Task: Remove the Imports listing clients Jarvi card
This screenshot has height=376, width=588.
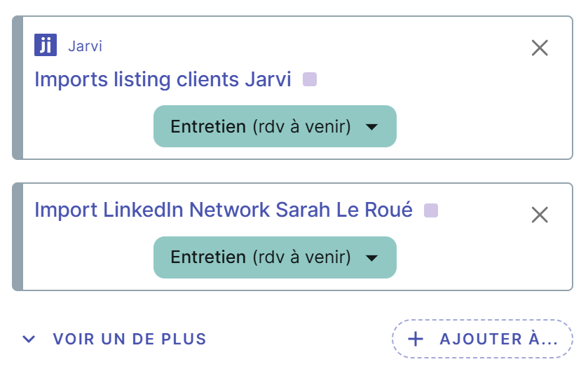Action: (540, 48)
